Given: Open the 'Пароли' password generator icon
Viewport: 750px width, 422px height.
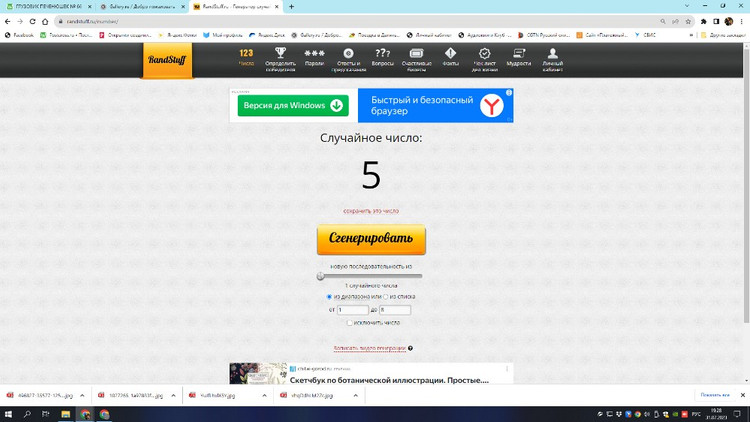Looking at the screenshot, I should coord(314,57).
